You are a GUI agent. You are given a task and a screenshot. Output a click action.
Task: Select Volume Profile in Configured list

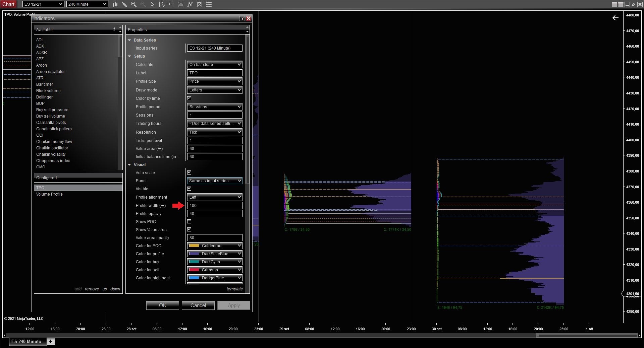49,194
